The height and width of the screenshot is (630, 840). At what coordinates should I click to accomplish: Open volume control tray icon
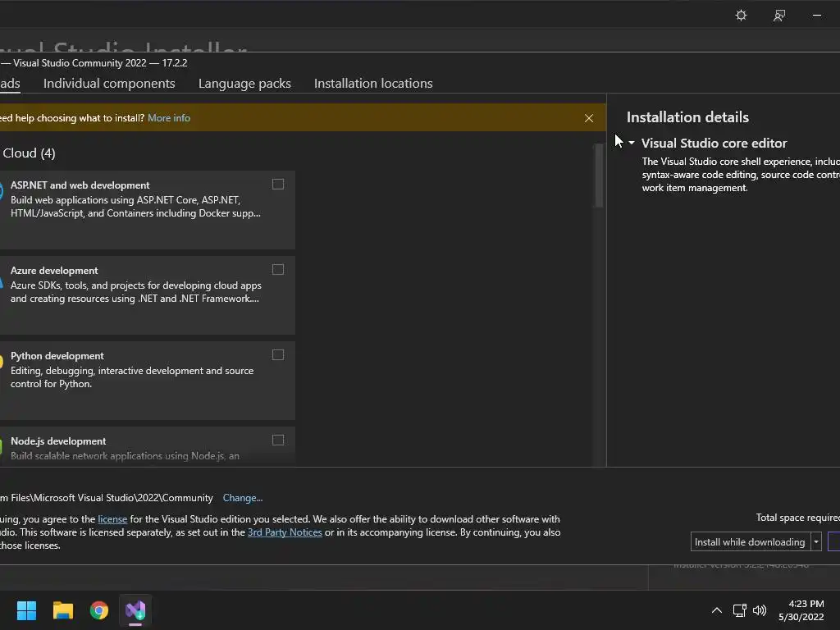click(x=759, y=610)
